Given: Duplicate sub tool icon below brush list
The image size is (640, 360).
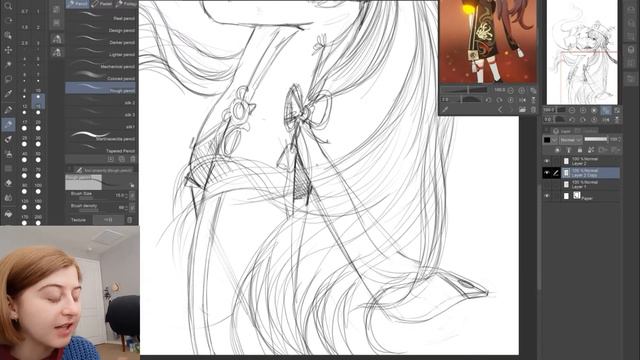Looking at the screenshot, I should pos(122,159).
